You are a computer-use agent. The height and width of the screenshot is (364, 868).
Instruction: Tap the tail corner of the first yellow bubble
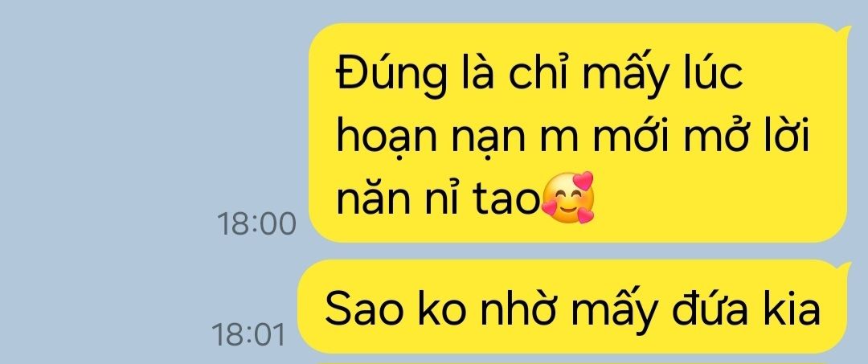click(x=845, y=31)
